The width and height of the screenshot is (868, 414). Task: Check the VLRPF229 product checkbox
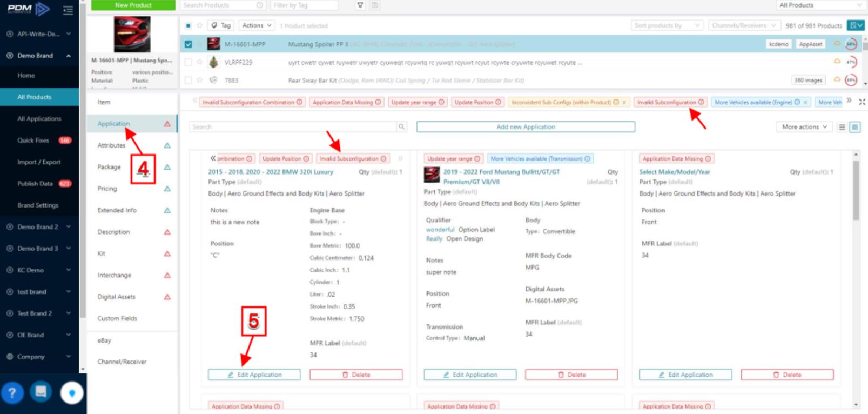(x=188, y=62)
